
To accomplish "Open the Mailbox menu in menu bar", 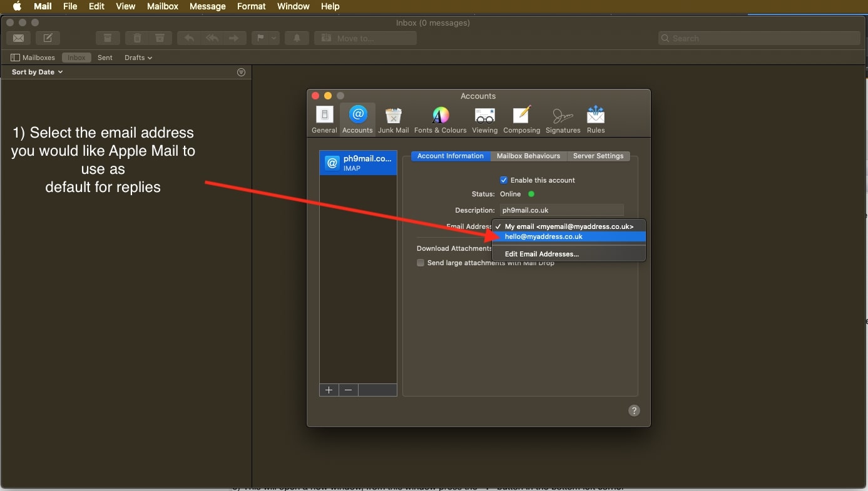I will coord(163,6).
